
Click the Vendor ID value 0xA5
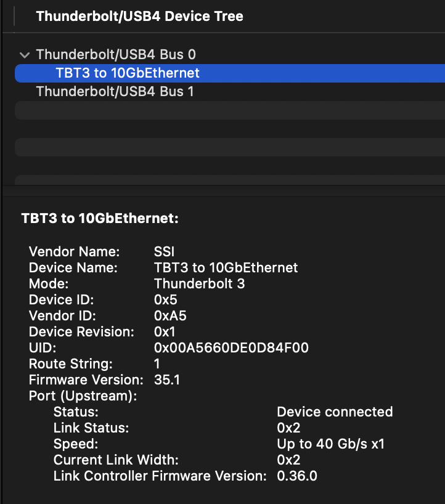click(x=170, y=315)
